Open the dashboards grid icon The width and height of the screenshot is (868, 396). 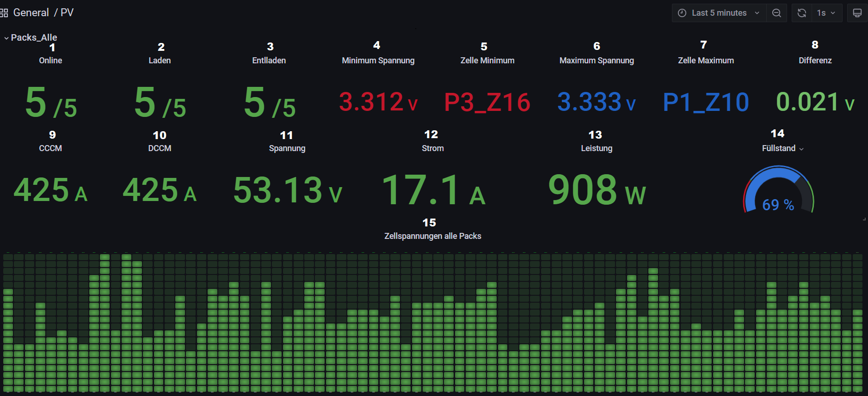4,13
